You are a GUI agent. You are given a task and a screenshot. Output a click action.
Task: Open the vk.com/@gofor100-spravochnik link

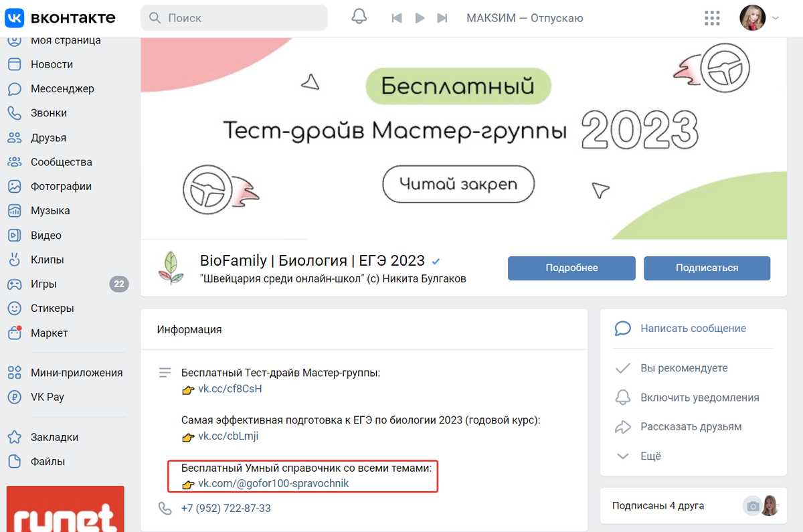coord(274,483)
